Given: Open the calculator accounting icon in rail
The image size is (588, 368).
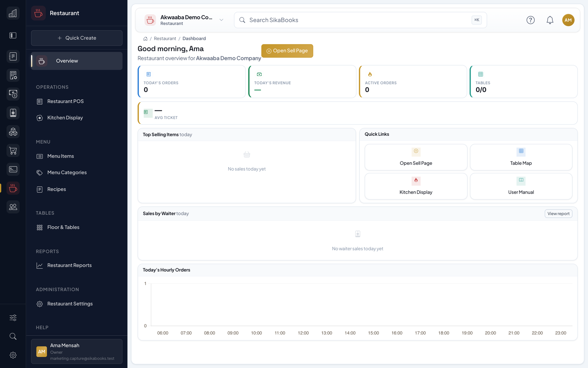Looking at the screenshot, I should (13, 75).
